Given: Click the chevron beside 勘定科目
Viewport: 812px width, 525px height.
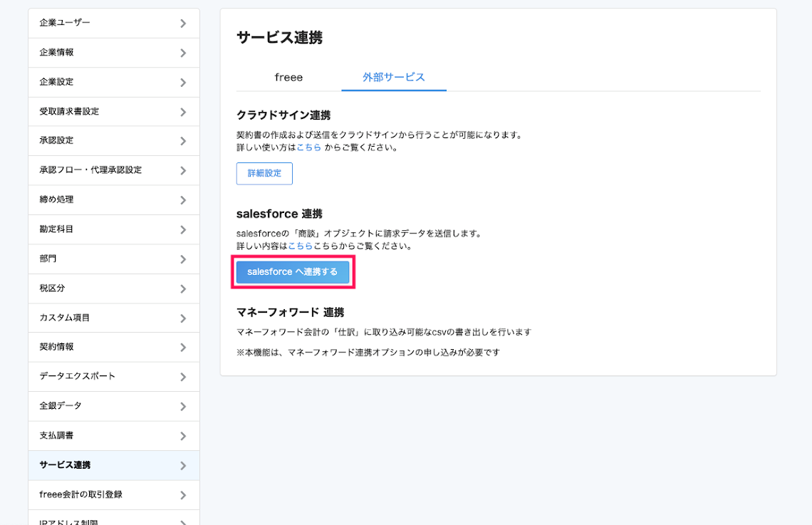Looking at the screenshot, I should pos(183,229).
